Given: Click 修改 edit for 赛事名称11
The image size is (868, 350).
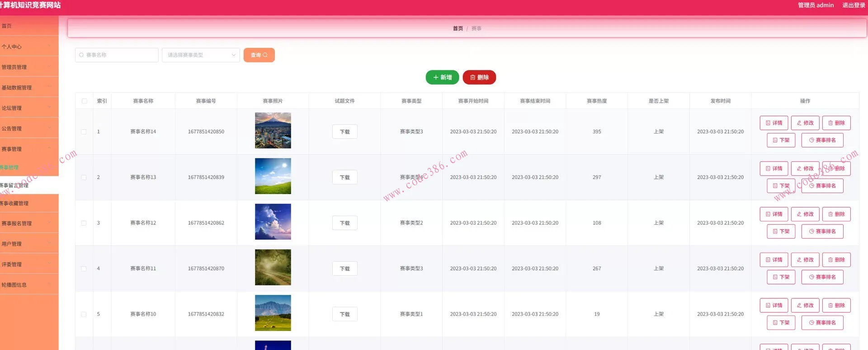Looking at the screenshot, I should tap(805, 260).
